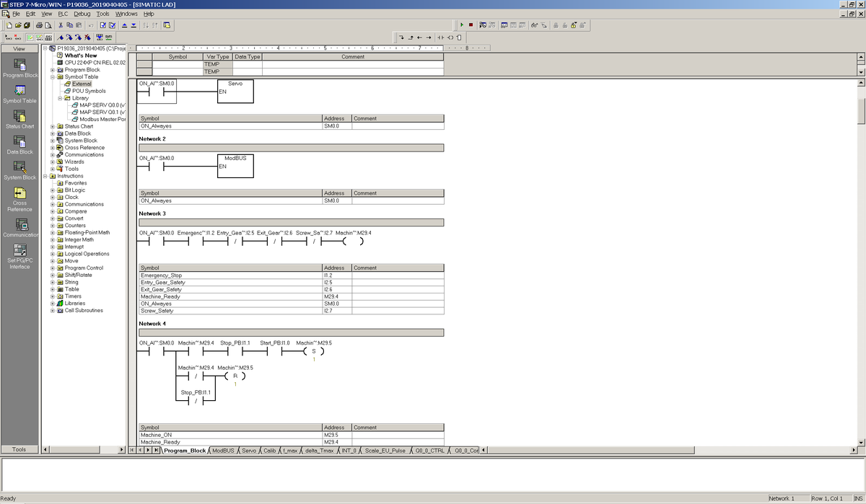Select the CPU 224XP CN tree item
The height and width of the screenshot is (504, 866).
(95, 63)
